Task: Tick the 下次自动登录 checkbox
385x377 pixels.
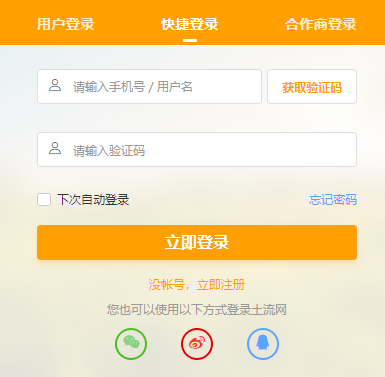Action: [44, 200]
